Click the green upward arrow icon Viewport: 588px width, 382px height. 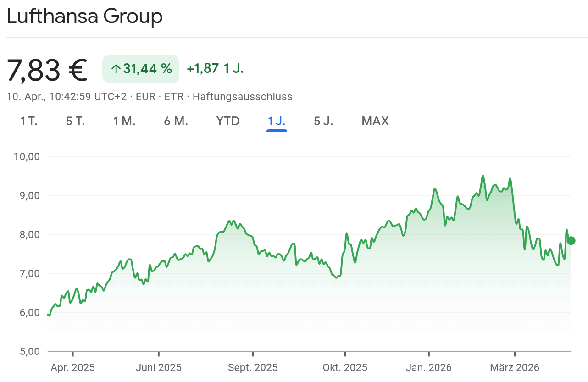(116, 69)
